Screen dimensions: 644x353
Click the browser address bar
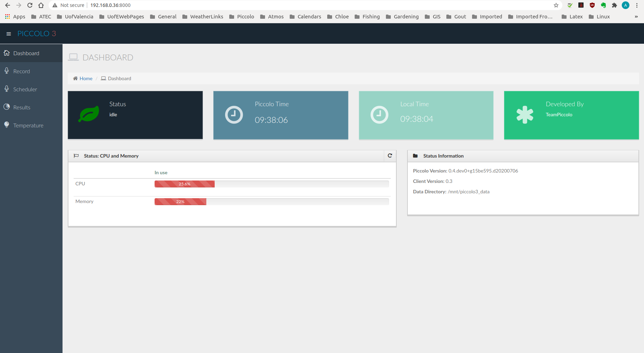tap(110, 5)
